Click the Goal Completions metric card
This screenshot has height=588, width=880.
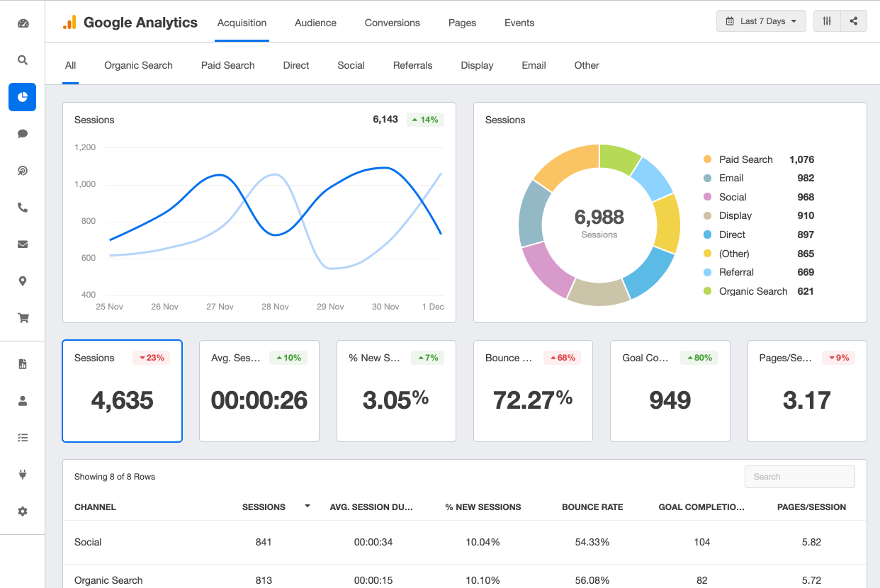670,391
